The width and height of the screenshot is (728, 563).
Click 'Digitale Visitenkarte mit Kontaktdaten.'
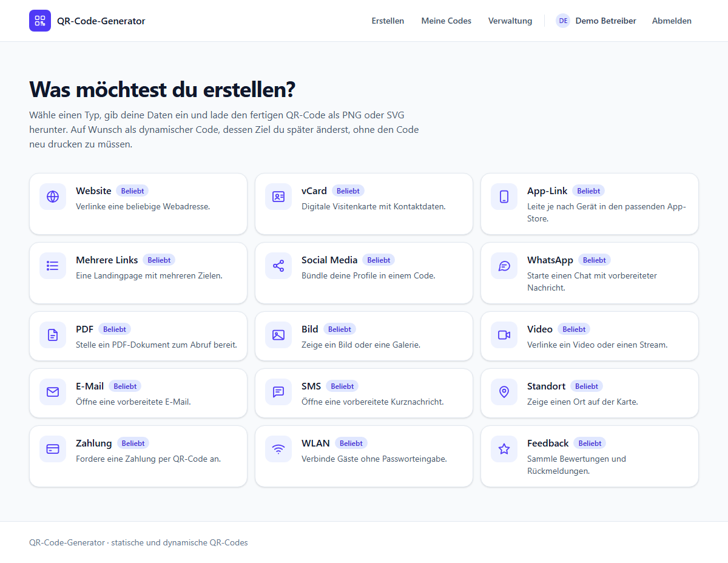tap(374, 206)
